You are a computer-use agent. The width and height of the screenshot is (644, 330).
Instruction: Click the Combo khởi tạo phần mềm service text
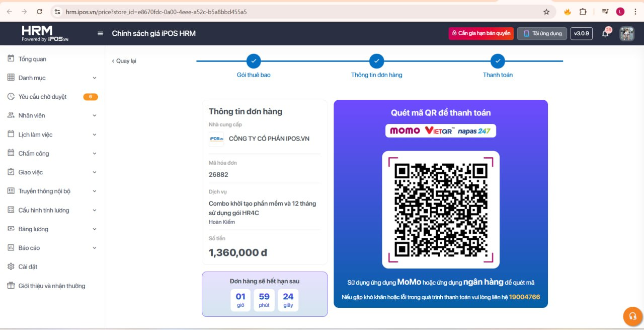pos(262,208)
